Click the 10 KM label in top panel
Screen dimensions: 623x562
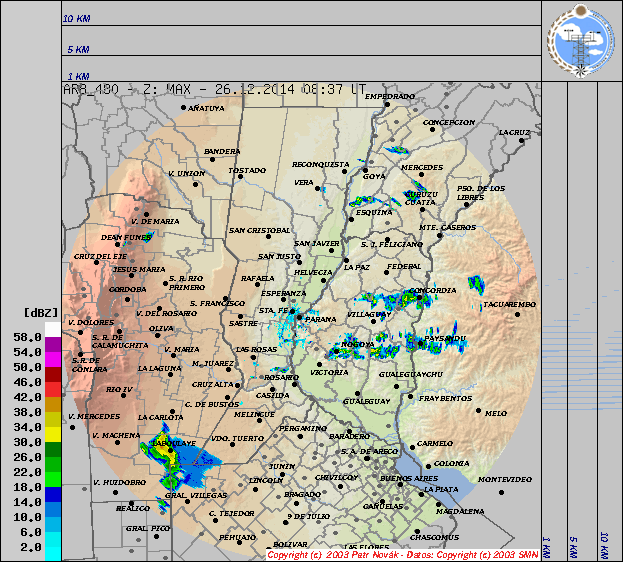point(77,19)
